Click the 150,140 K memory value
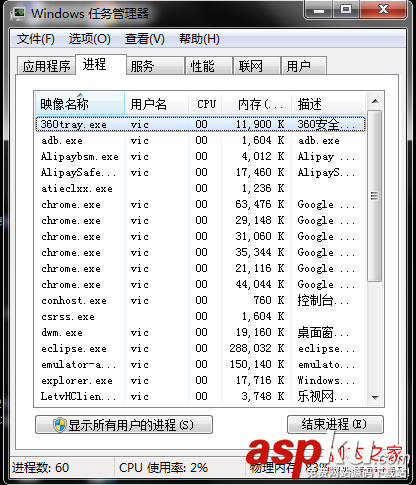 pos(257,364)
